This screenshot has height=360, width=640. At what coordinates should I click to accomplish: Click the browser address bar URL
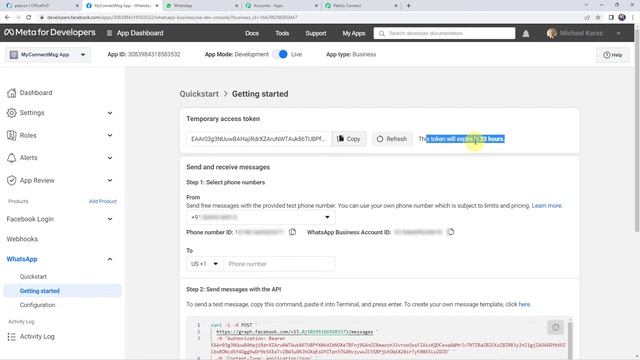point(172,18)
